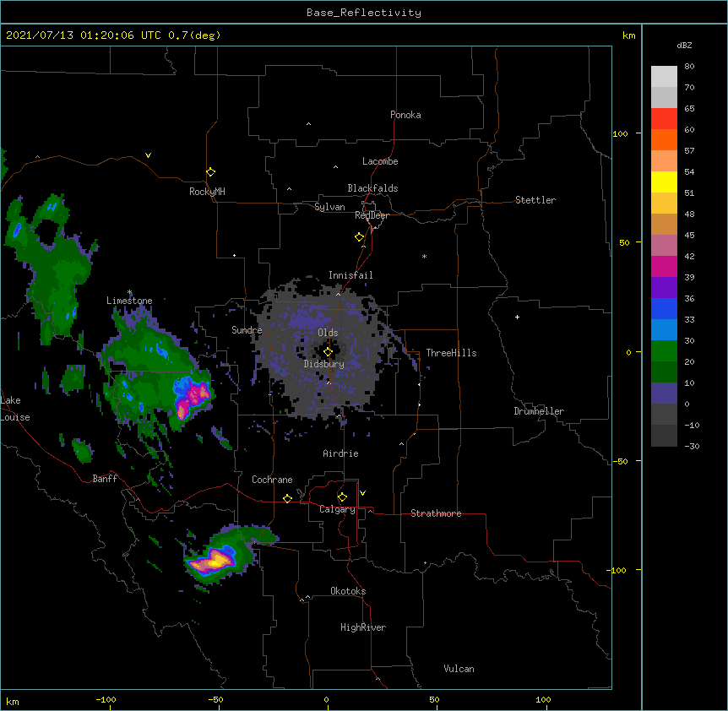Click the Cochrane town label

click(272, 480)
